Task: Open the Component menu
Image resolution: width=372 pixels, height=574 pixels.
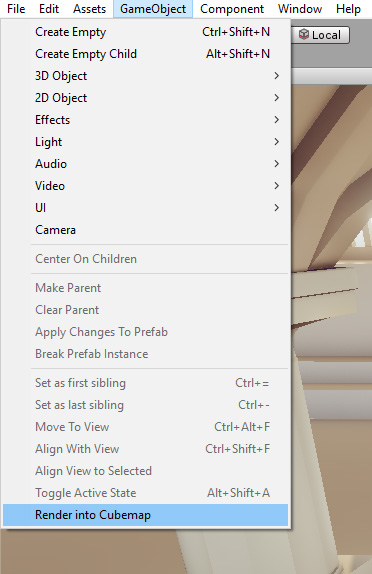Action: pos(232,8)
